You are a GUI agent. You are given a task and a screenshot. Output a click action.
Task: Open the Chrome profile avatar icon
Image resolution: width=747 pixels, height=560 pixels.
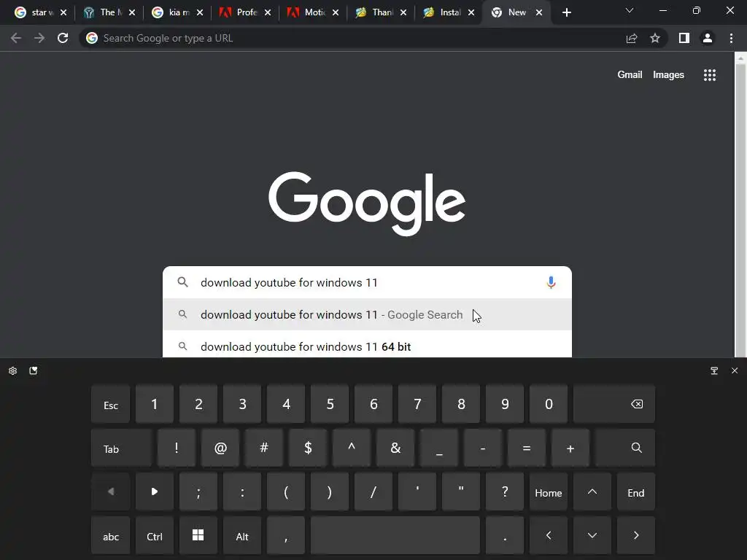[708, 38]
